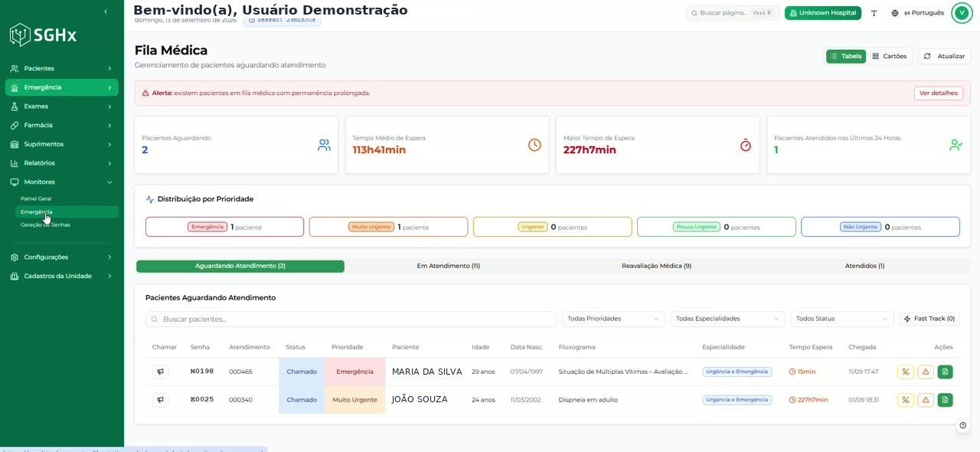
Task: Expand Pacientes submenu chevron
Action: (109, 68)
